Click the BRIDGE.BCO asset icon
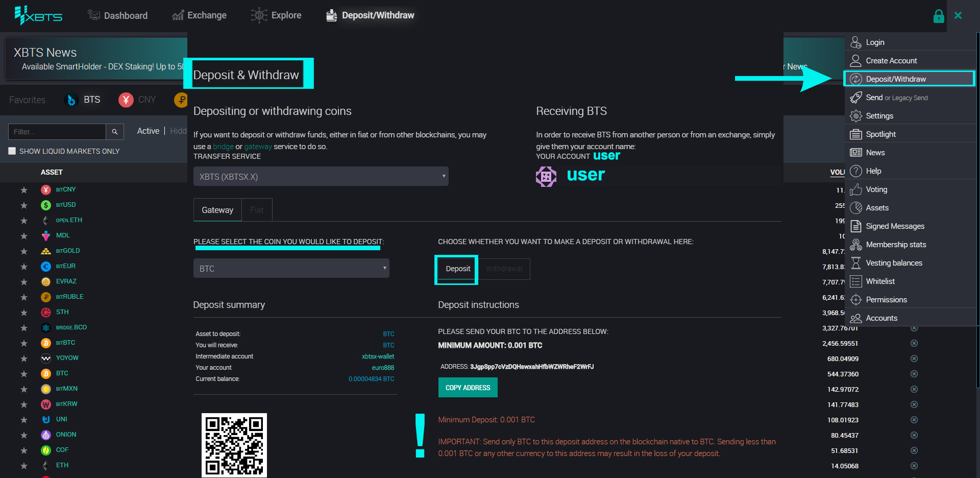The height and width of the screenshot is (478, 980). 46,327
